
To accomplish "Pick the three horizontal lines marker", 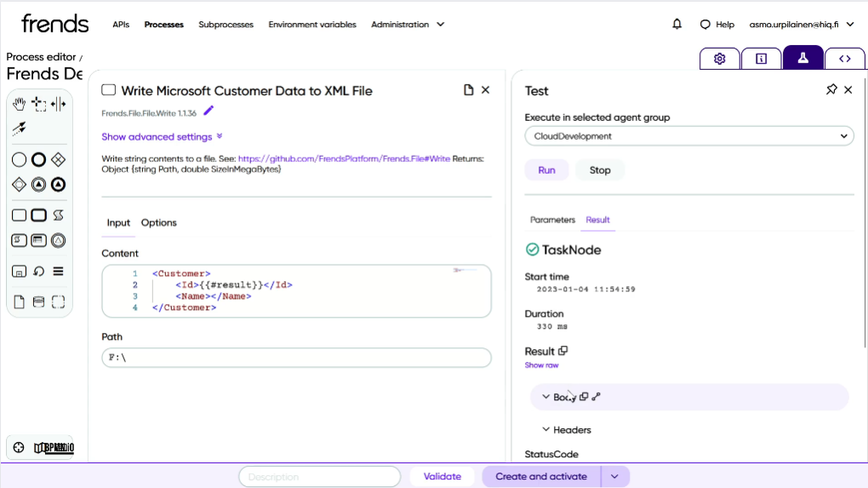I will tap(58, 272).
